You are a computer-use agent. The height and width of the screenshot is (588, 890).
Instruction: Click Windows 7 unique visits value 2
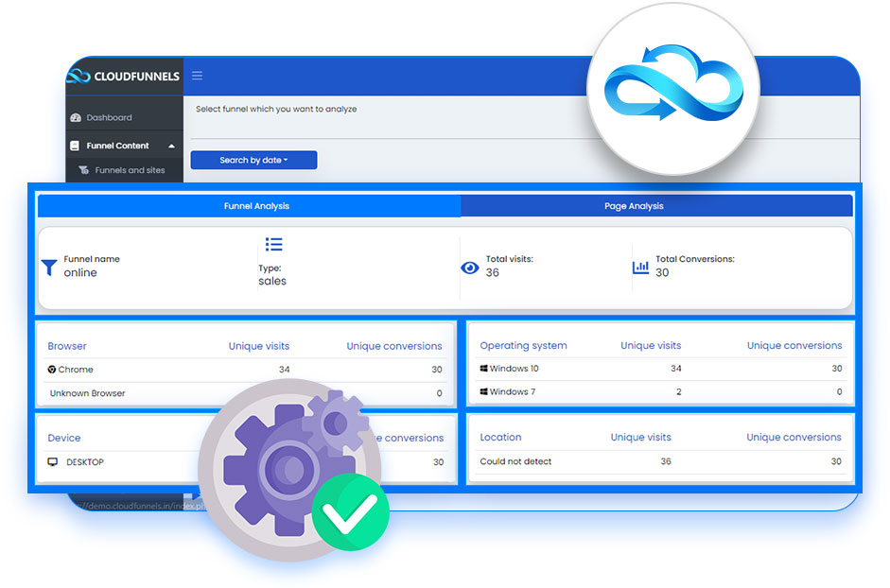[678, 392]
